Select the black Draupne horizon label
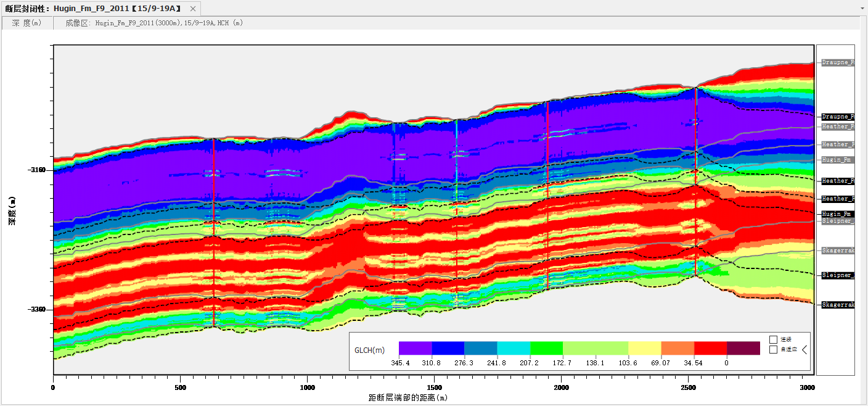This screenshot has width=868, height=406. point(838,117)
